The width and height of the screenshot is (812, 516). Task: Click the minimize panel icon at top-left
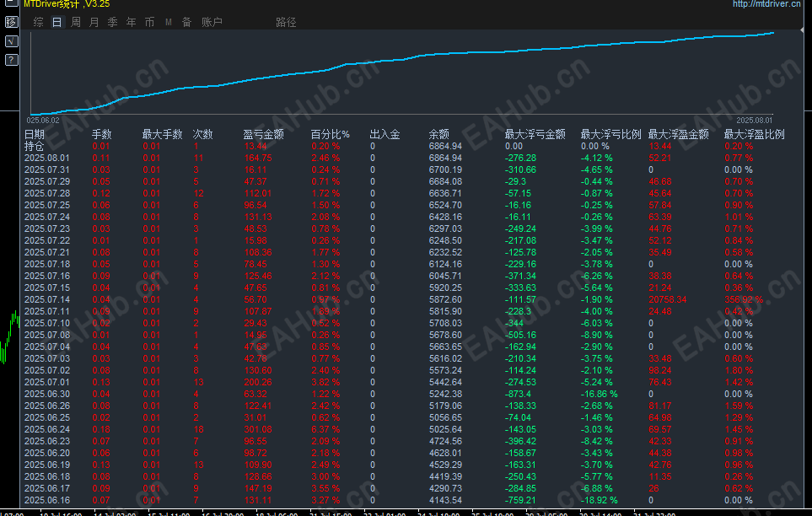pyautogui.click(x=12, y=3)
